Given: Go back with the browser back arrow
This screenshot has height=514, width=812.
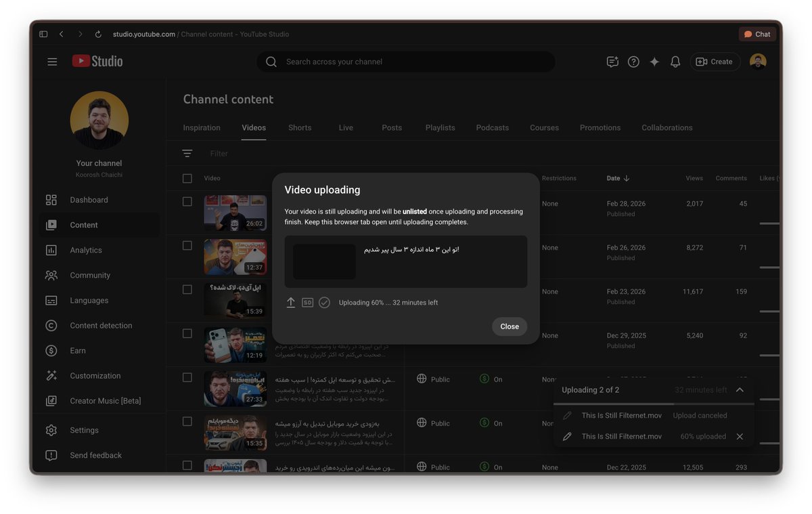Looking at the screenshot, I should click(x=62, y=34).
